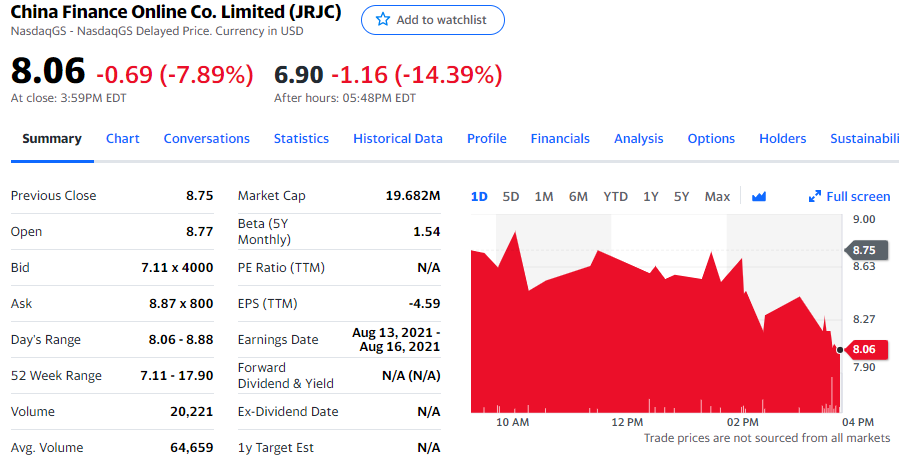Click the Open value 8.77
The image size is (899, 466).
pos(200,232)
